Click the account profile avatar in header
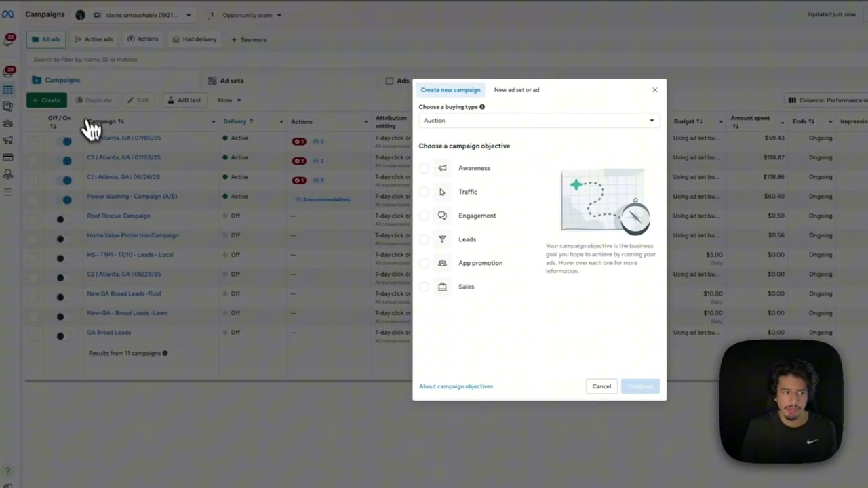This screenshot has height=488, width=868. coord(80,15)
